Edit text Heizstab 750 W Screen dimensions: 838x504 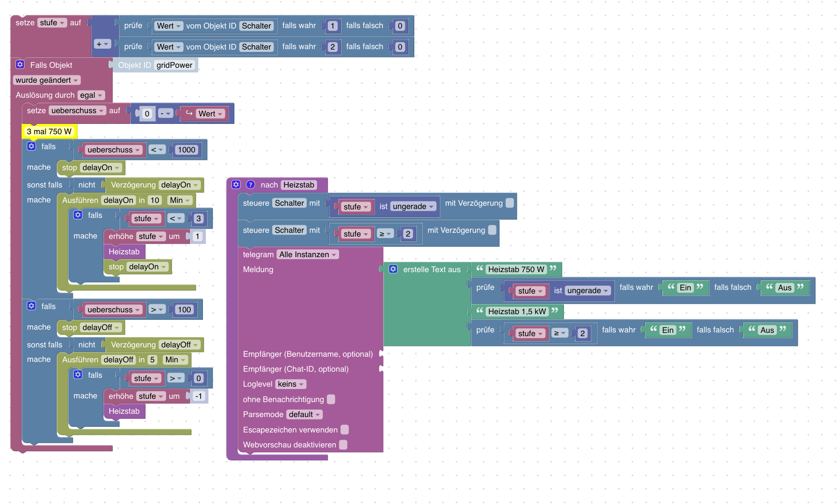tap(516, 269)
